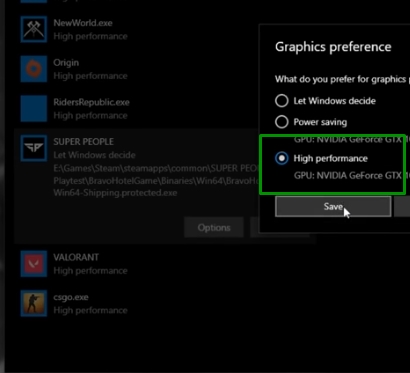
Task: Select the RidersRepublic.exe entry name
Action: pyautogui.click(x=91, y=102)
